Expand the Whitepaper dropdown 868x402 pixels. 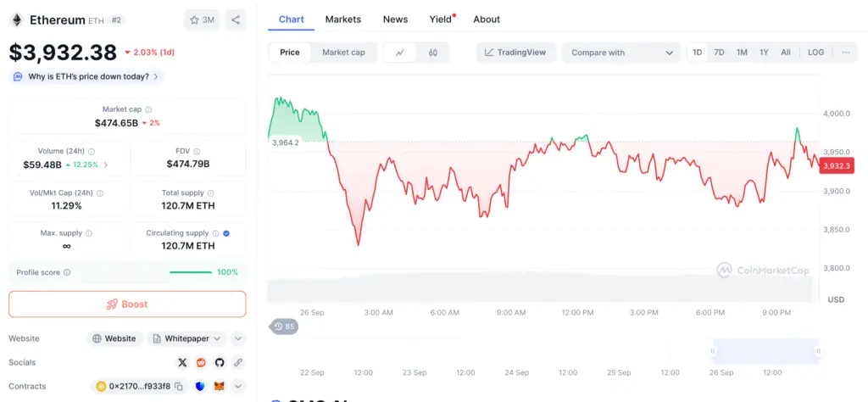[x=187, y=338]
